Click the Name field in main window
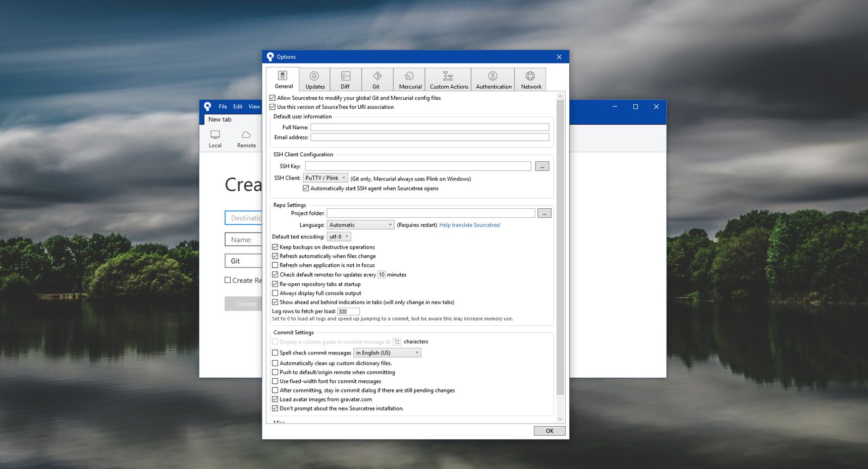The width and height of the screenshot is (868, 469). 243,240
